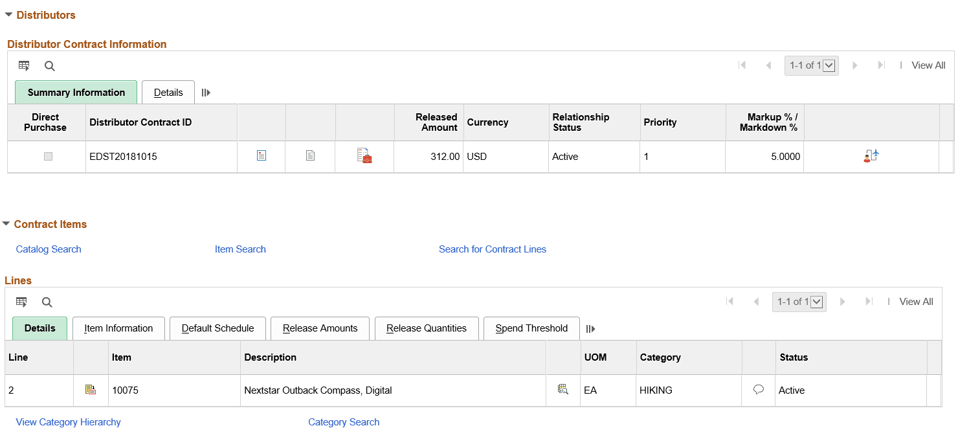Click the search icon in the Distributor Contract grid
The image size is (980, 439).
[x=49, y=65]
